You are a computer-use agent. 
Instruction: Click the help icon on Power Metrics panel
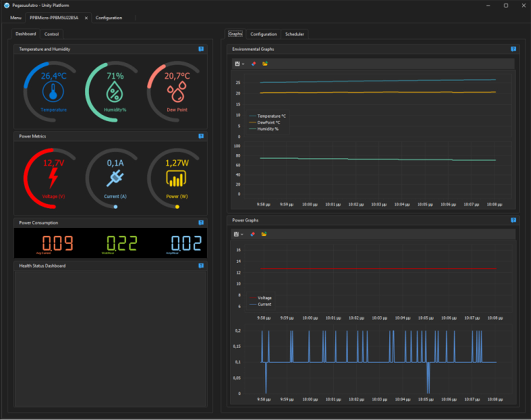[x=201, y=136]
